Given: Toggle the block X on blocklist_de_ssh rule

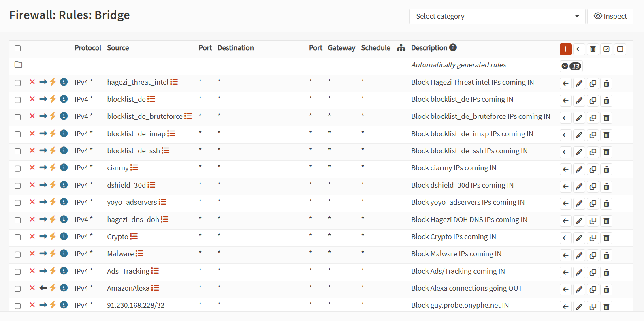Looking at the screenshot, I should click(x=32, y=150).
